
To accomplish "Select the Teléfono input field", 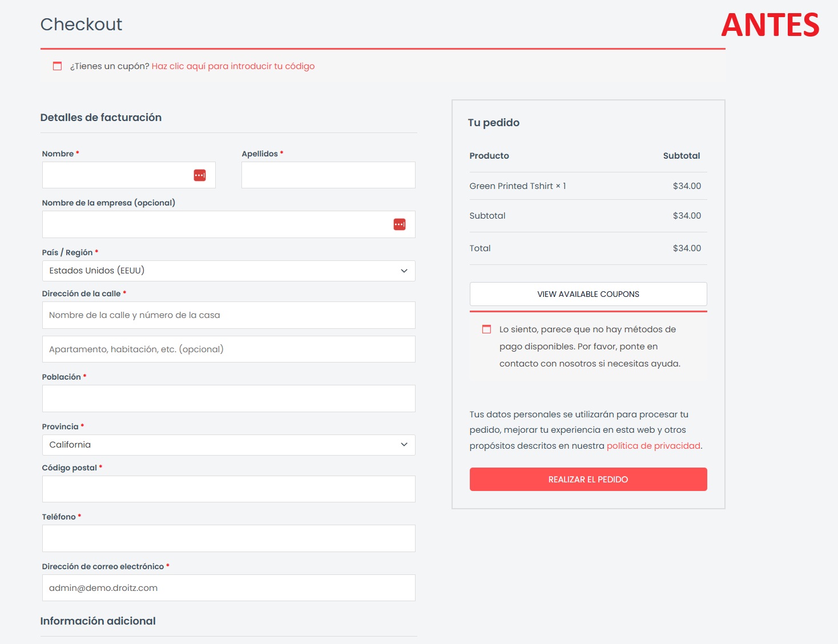I will [x=228, y=538].
